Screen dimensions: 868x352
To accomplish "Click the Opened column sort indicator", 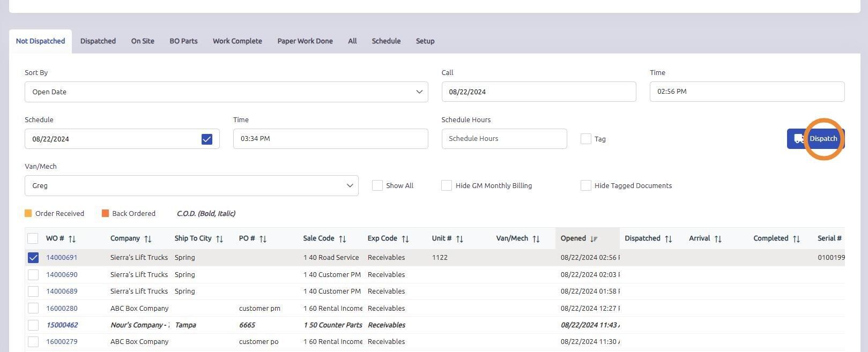I will (594, 239).
